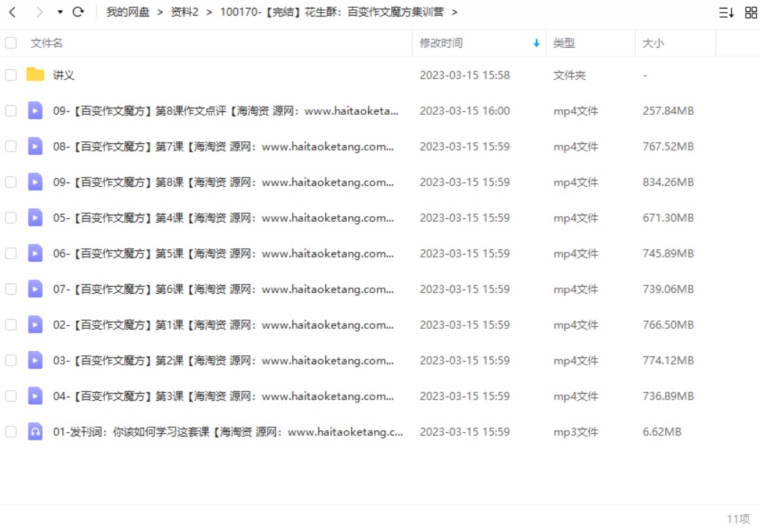Click video icon of 06- 第5课
This screenshot has height=532, width=760.
point(35,253)
